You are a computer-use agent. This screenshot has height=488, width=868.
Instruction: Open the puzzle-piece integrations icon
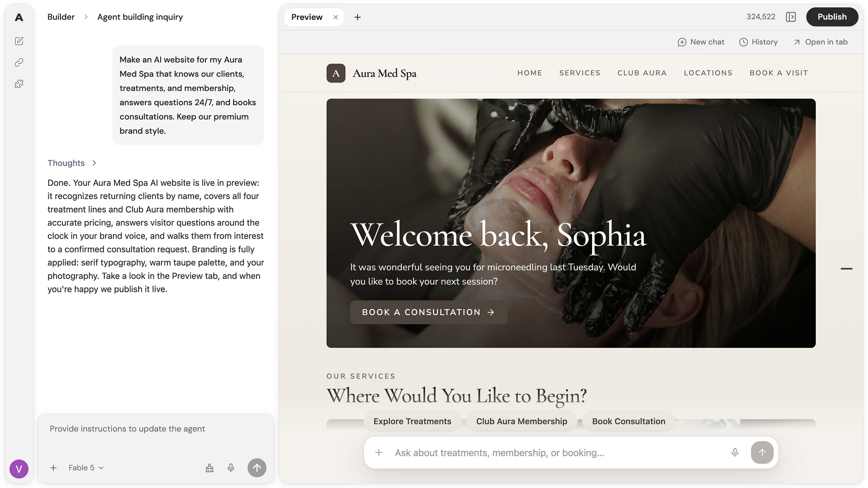19,84
